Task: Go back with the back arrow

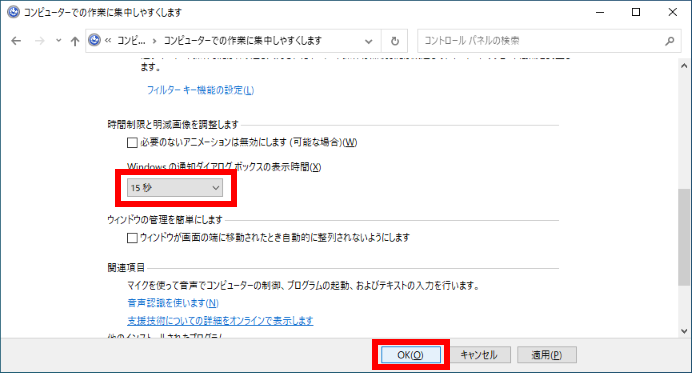Action: (x=16, y=41)
